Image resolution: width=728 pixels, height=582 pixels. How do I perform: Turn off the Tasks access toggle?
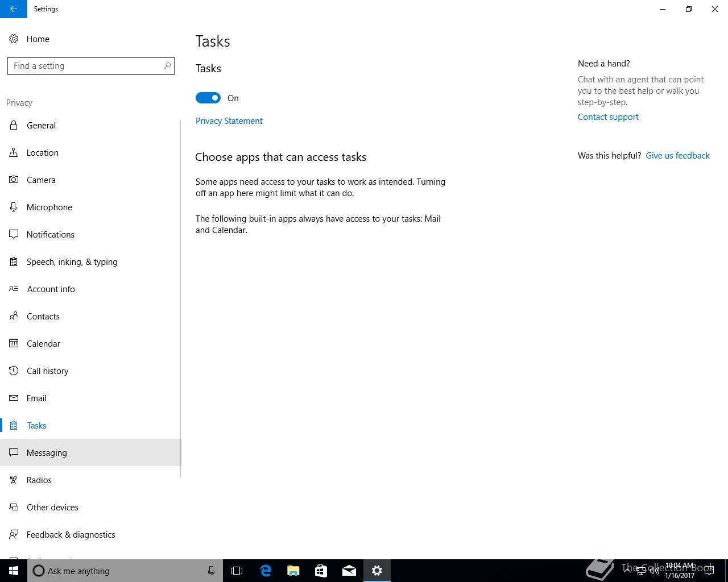click(208, 98)
